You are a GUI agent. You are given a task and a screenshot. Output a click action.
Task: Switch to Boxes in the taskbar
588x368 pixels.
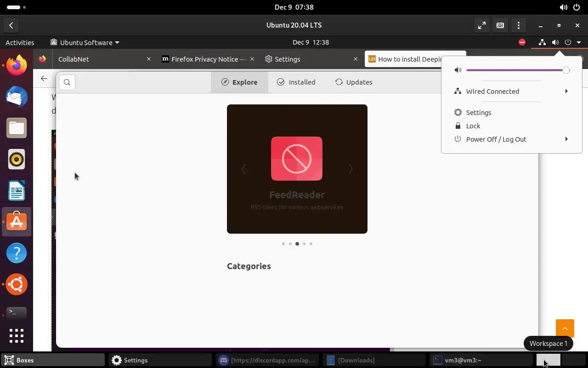point(53,360)
